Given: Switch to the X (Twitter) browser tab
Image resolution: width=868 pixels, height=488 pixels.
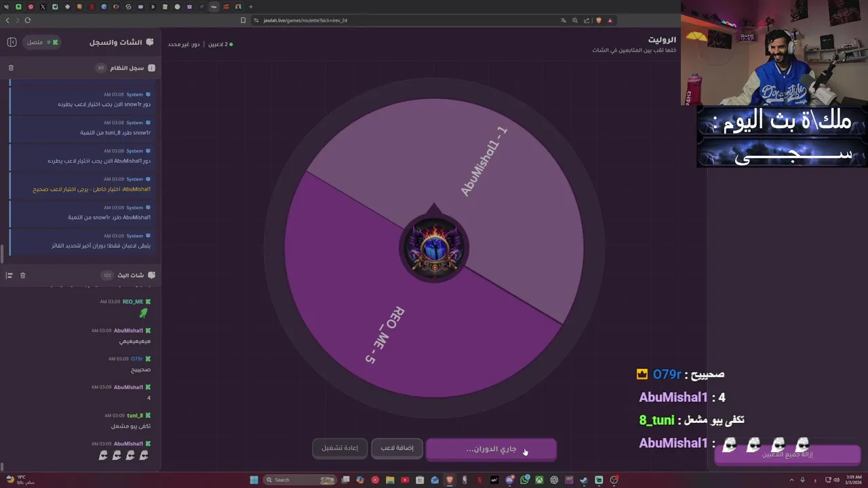Looking at the screenshot, I should click(43, 7).
